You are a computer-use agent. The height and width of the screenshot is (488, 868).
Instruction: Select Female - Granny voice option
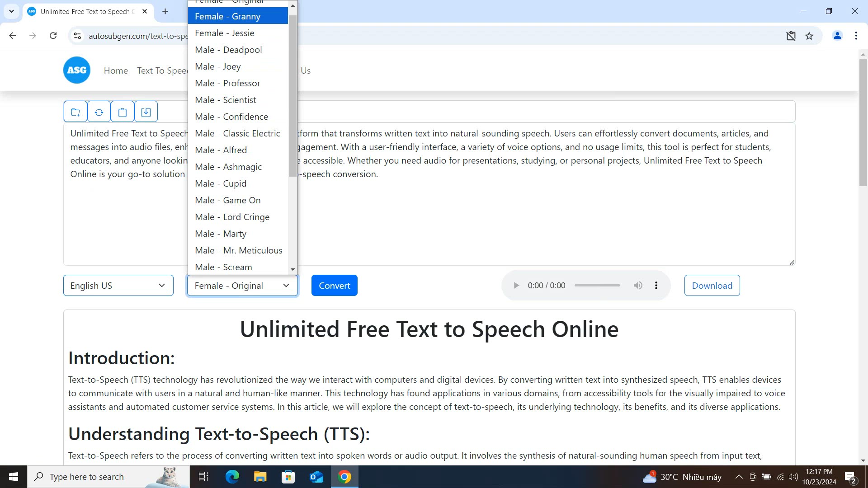[238, 16]
